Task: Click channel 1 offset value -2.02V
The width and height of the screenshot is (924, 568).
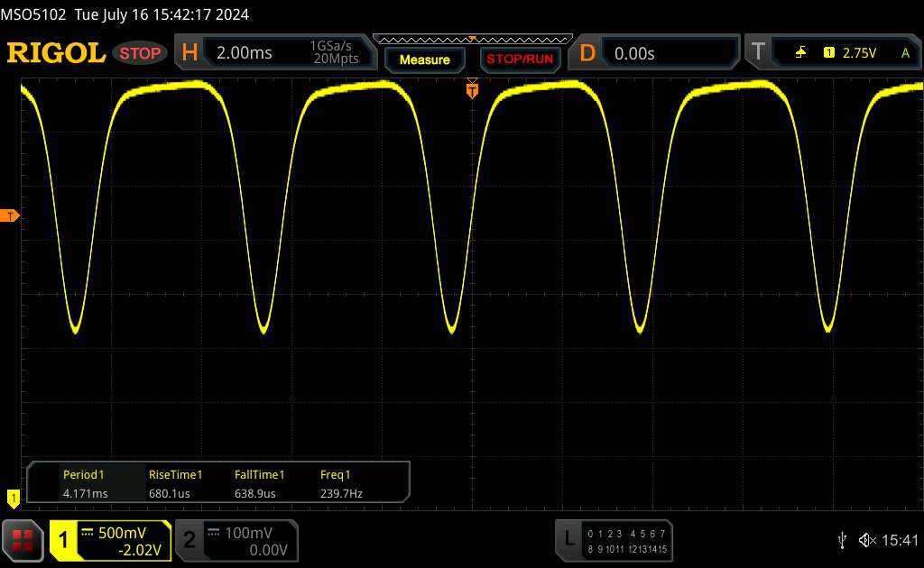Action: click(x=140, y=550)
